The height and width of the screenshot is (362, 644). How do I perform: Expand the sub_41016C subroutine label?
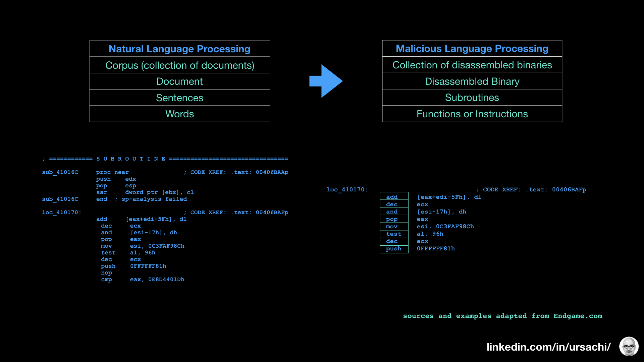pos(60,172)
